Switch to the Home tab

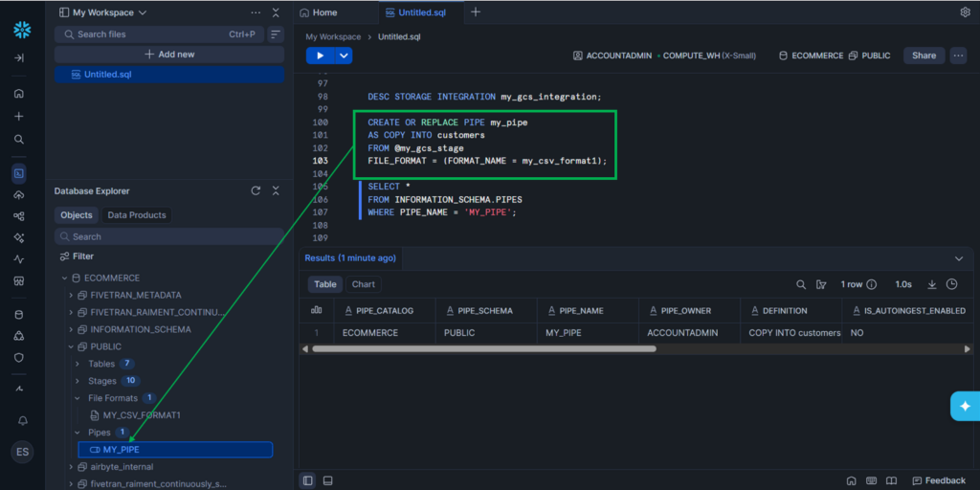pyautogui.click(x=318, y=12)
